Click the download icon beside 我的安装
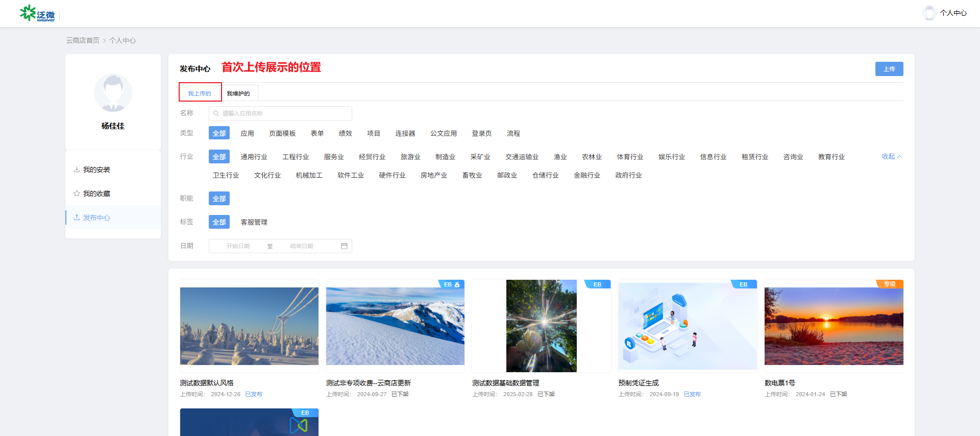The width and height of the screenshot is (980, 436). click(77, 169)
